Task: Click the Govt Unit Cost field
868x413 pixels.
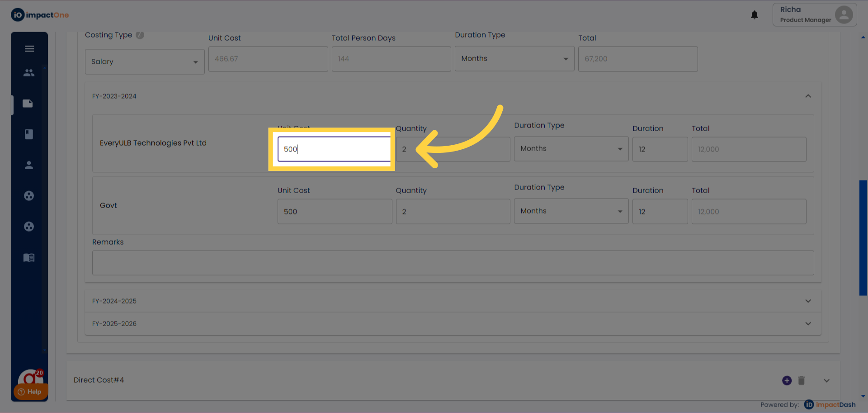Action: coord(335,211)
